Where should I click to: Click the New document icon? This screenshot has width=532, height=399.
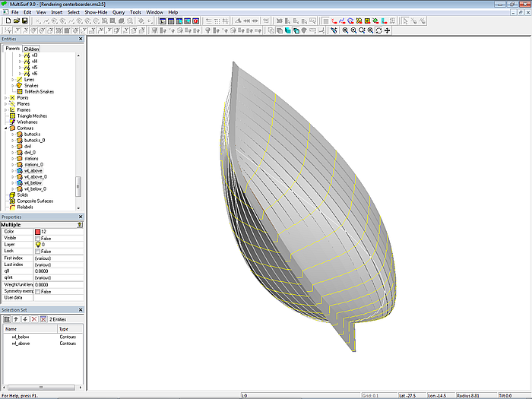pos(7,21)
